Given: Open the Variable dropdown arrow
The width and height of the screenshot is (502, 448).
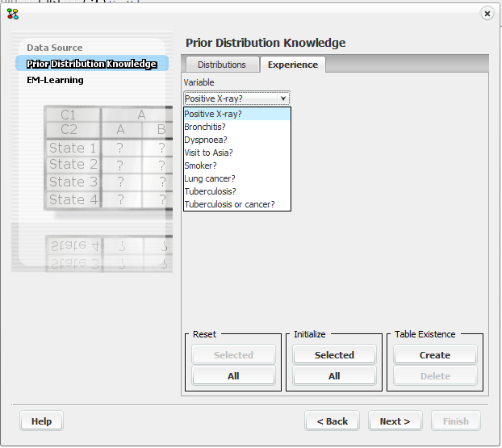Looking at the screenshot, I should (x=283, y=98).
